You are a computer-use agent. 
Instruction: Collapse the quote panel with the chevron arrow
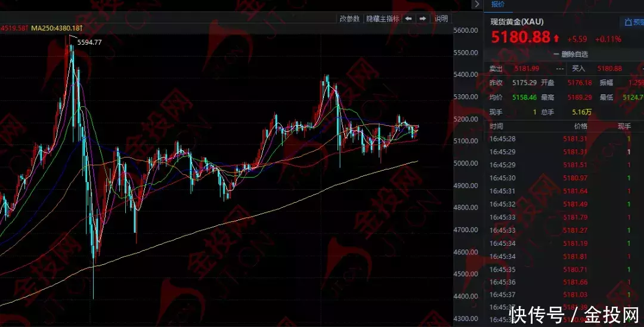[476, 5]
